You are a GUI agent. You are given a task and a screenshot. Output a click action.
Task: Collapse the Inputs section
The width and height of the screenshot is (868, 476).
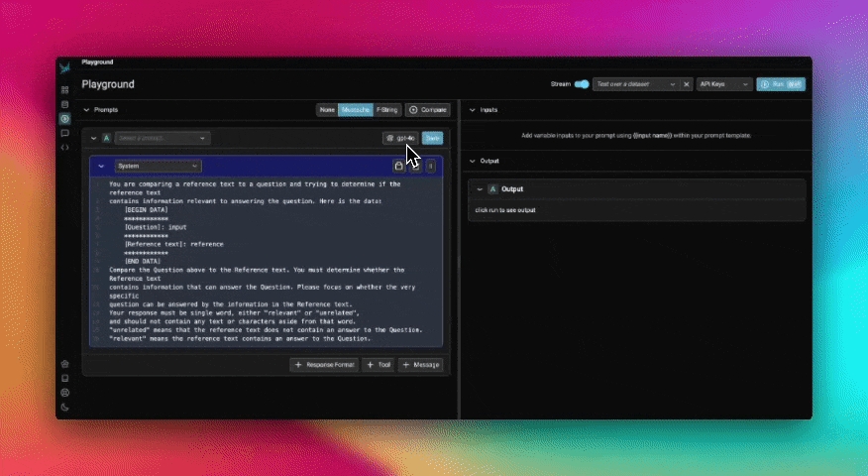(473, 110)
